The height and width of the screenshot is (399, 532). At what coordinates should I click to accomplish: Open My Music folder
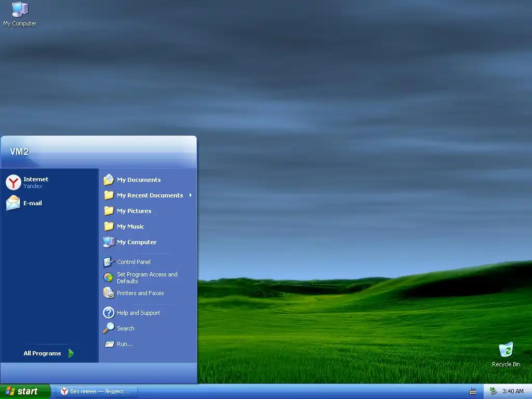tap(148, 227)
